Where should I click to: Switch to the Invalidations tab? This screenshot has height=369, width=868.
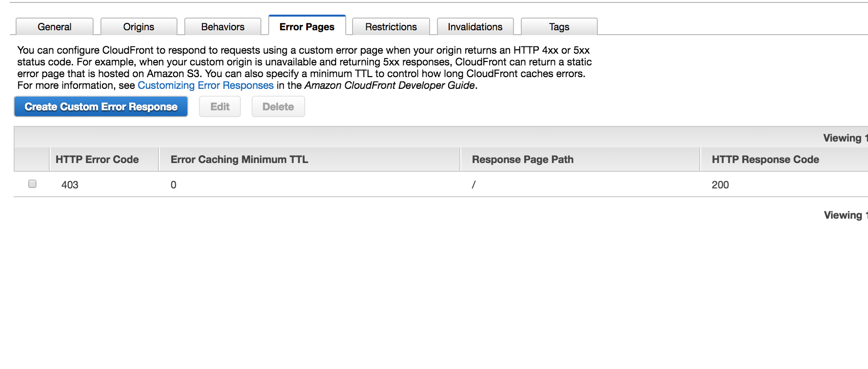pyautogui.click(x=475, y=27)
